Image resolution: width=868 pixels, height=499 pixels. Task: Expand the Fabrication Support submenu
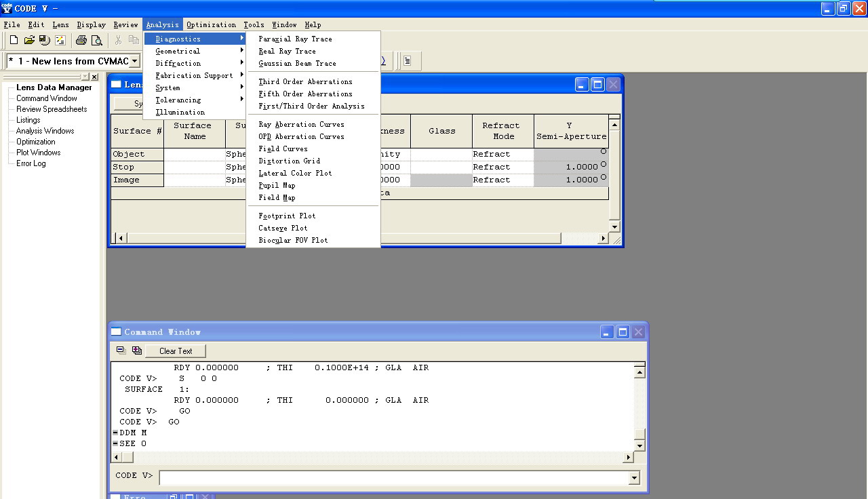(195, 75)
